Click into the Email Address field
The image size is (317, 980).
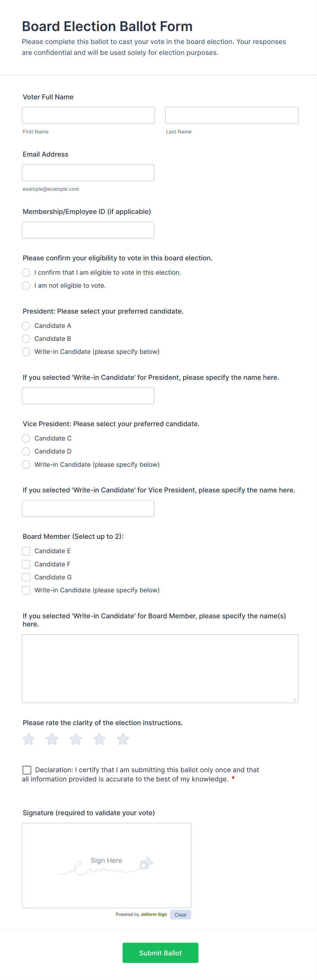(88, 173)
